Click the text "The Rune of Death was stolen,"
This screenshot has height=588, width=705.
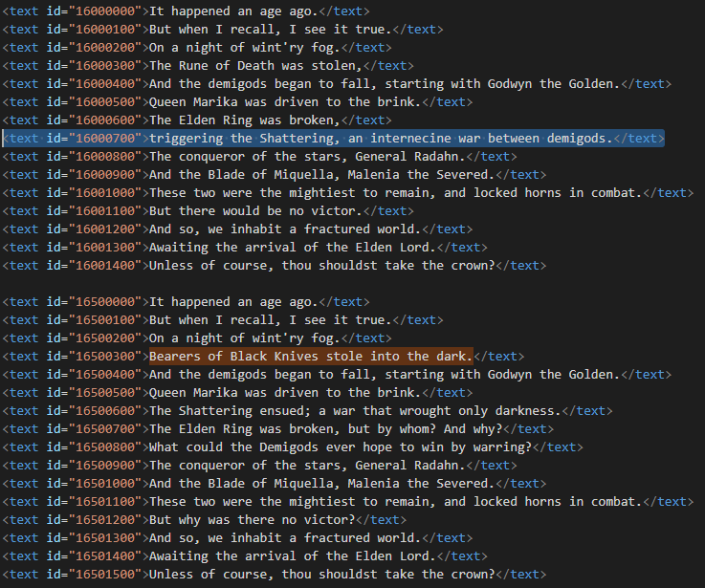[x=255, y=66]
